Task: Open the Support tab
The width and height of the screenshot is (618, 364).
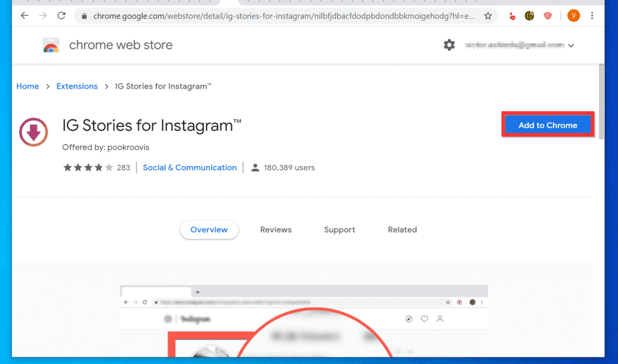Action: coord(339,230)
